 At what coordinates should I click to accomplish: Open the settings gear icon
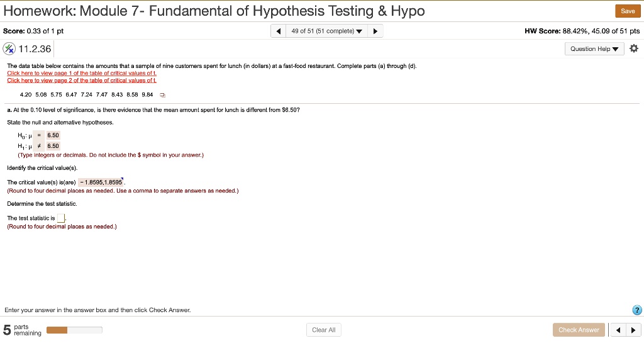[x=634, y=48]
